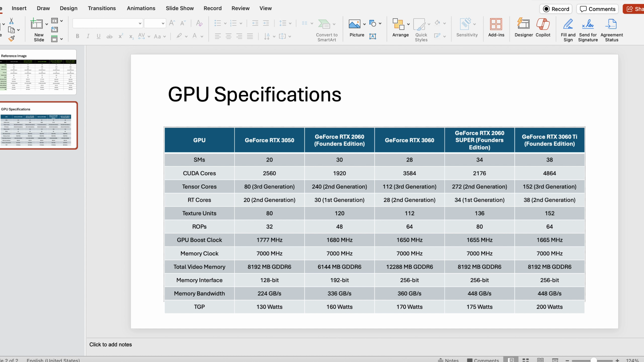Launch Copilot from the ribbon

[543, 24]
